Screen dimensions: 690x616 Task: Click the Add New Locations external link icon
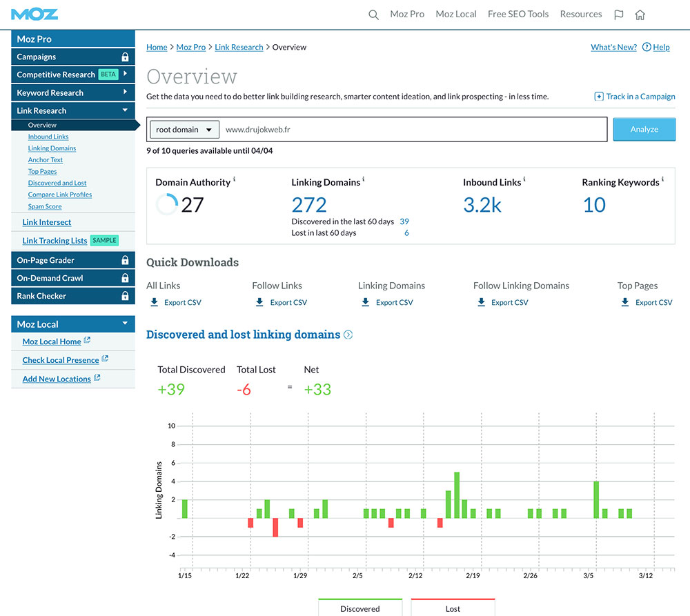(x=97, y=377)
